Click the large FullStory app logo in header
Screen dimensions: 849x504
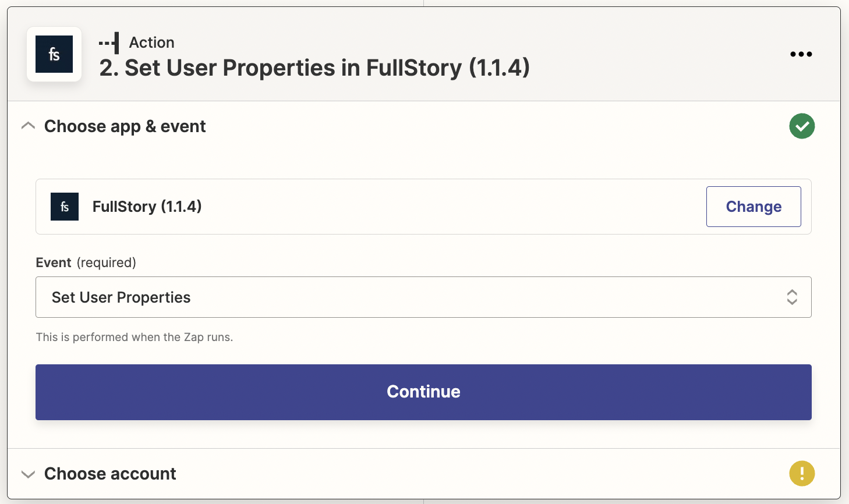[54, 54]
